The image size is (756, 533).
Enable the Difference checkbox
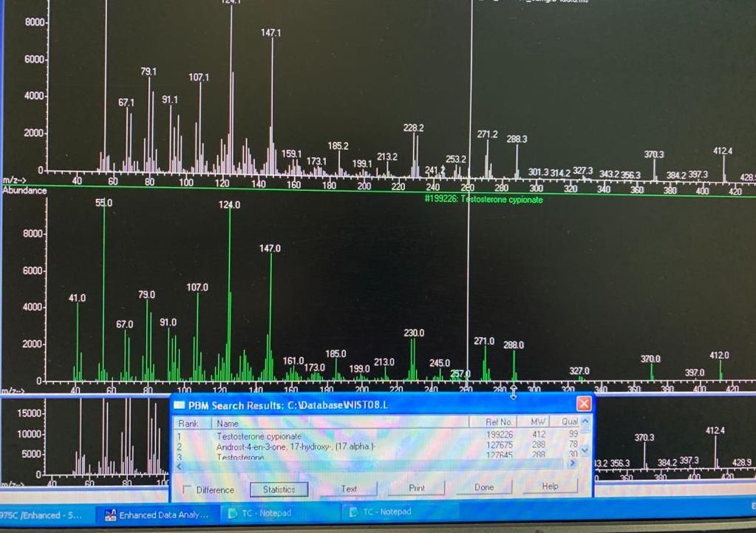pyautogui.click(x=188, y=489)
